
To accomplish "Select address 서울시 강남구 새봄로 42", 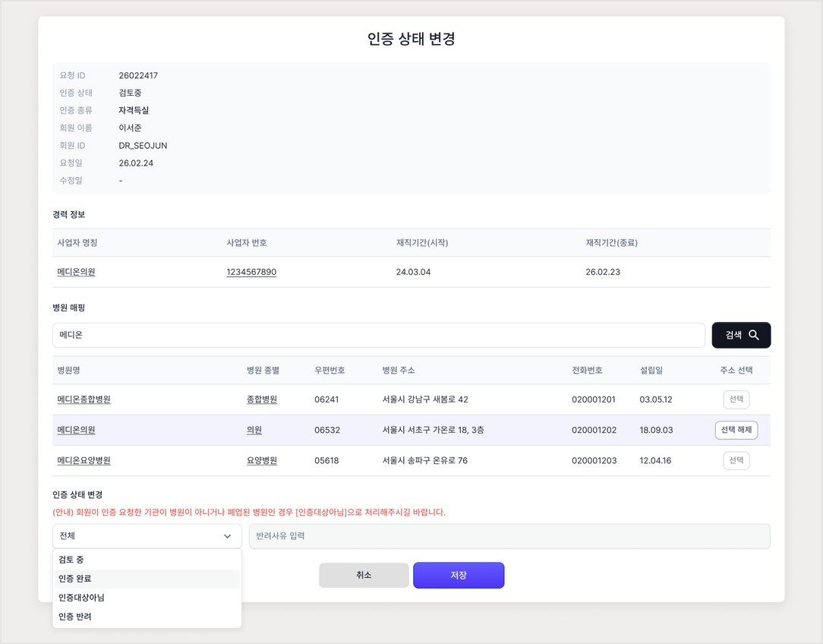I will click(x=425, y=399).
